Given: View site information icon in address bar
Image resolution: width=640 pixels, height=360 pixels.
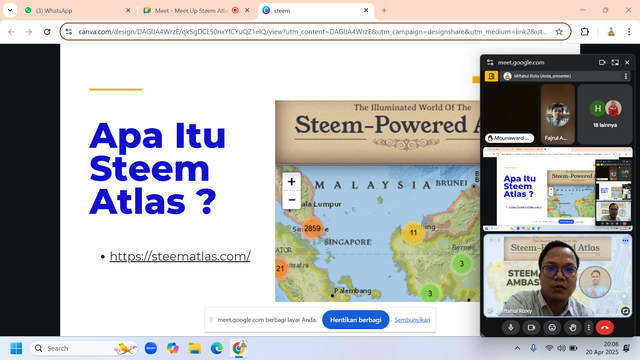Looking at the screenshot, I should click(x=69, y=31).
